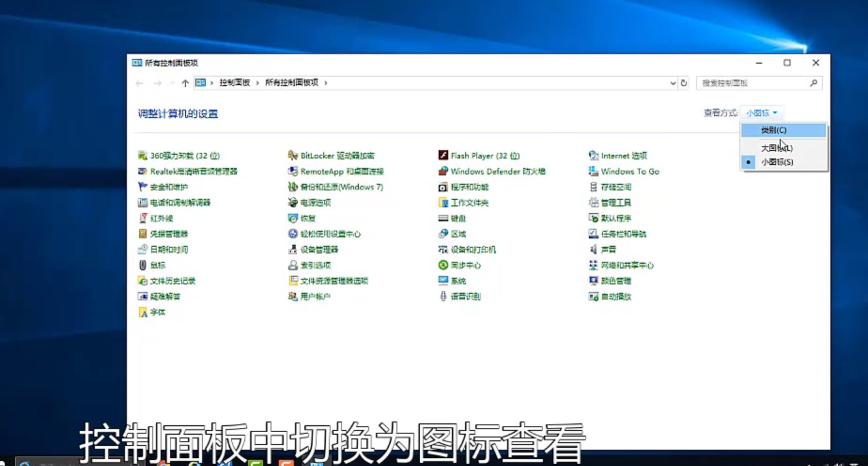Screen dimensions: 868x466
Task: Open the 查看方式 view dropdown
Action: (762, 113)
